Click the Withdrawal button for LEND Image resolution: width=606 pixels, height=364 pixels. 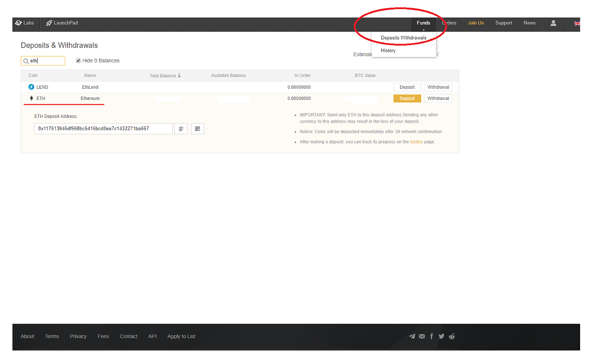pos(438,87)
